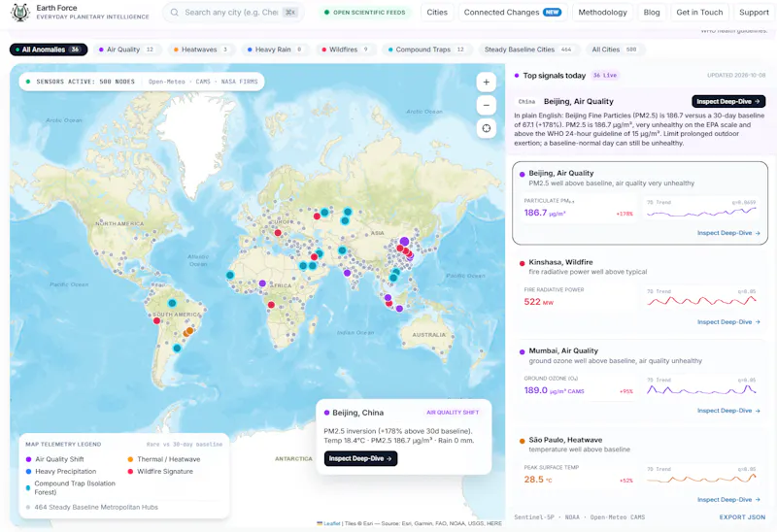Show All Cities filter

click(615, 50)
